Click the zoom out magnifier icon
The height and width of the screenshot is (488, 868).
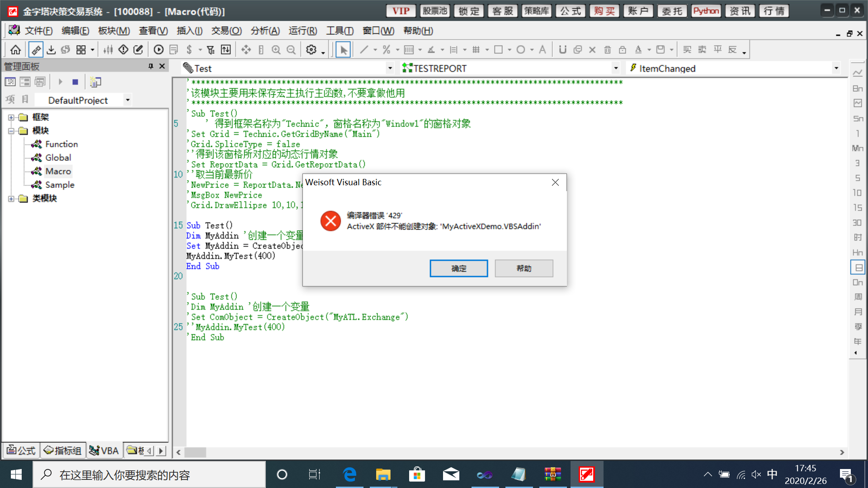[291, 50]
